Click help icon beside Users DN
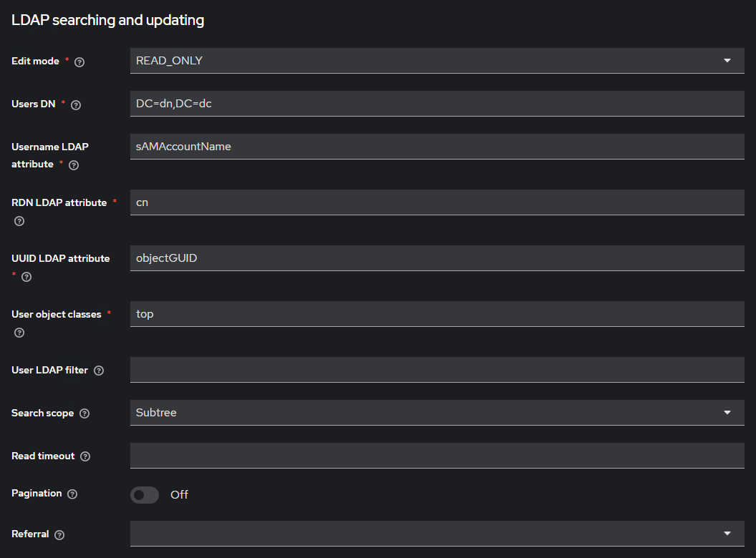756x558 pixels. point(76,105)
